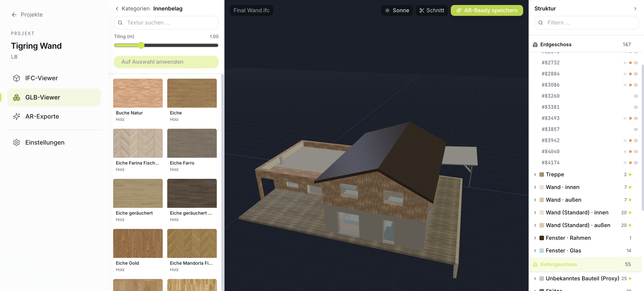
Task: Return to Projekte list
Action: pos(27,15)
